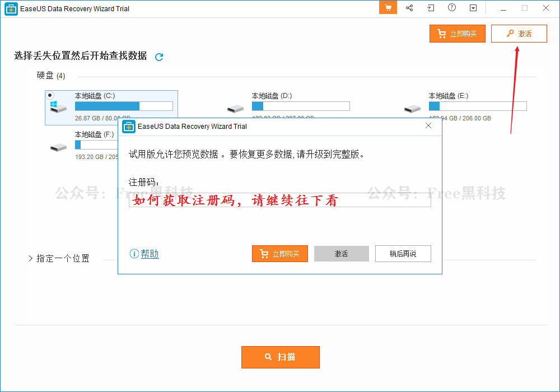560x392 pixels.
Task: Click the F: hard drive icon
Action: [x=59, y=147]
